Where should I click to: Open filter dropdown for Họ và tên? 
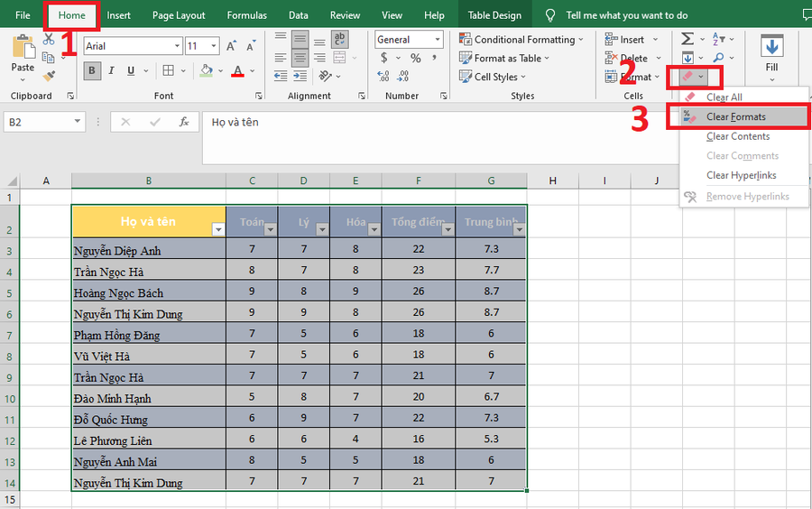tap(218, 230)
